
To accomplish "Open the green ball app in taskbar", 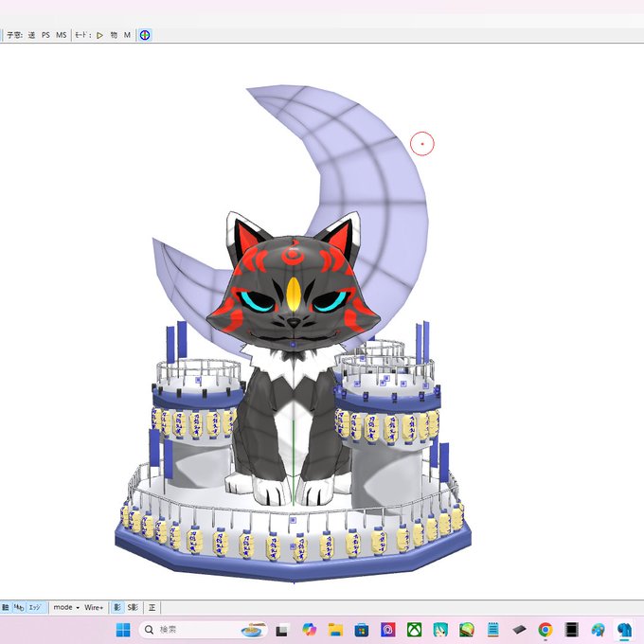I will [x=467, y=630].
